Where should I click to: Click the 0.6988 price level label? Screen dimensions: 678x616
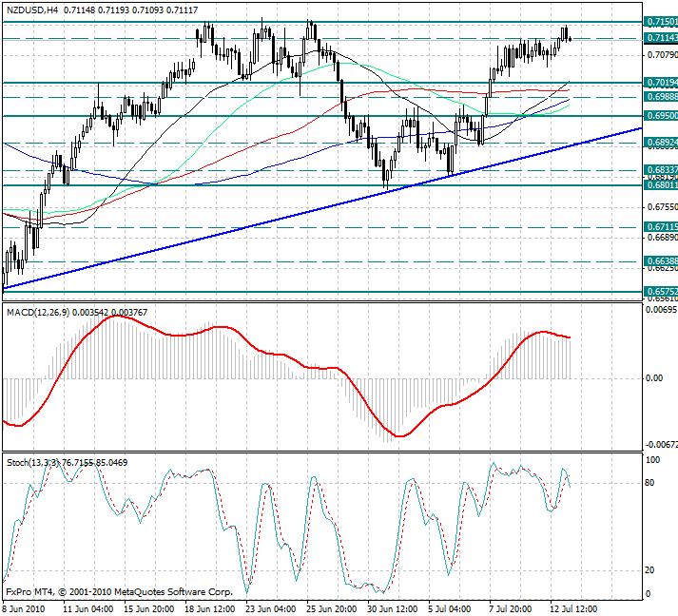[x=661, y=97]
